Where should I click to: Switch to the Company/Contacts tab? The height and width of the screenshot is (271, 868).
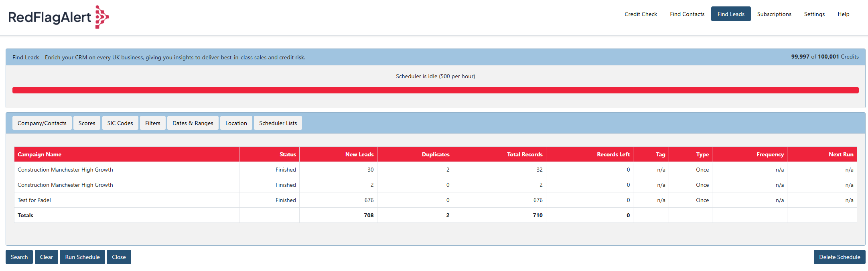42,123
